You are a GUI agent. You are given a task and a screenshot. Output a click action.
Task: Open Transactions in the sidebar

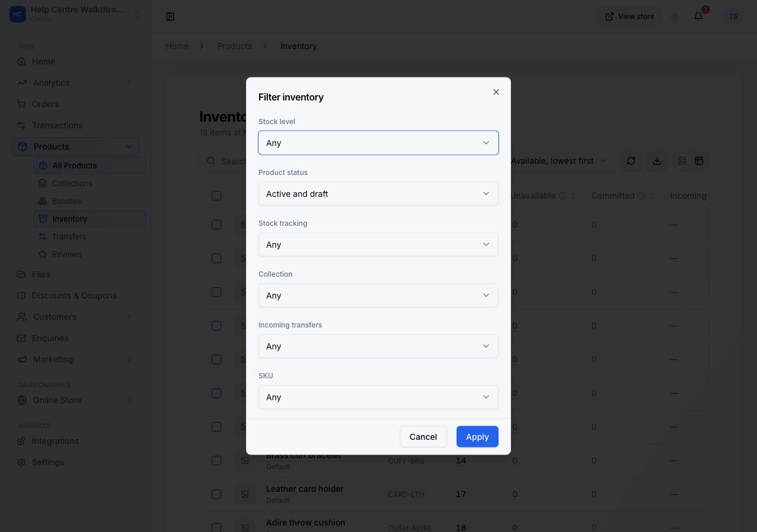76,125
